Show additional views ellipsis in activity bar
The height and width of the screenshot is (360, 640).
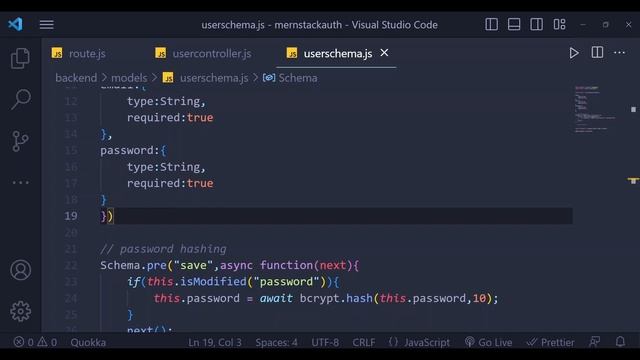pos(20,182)
